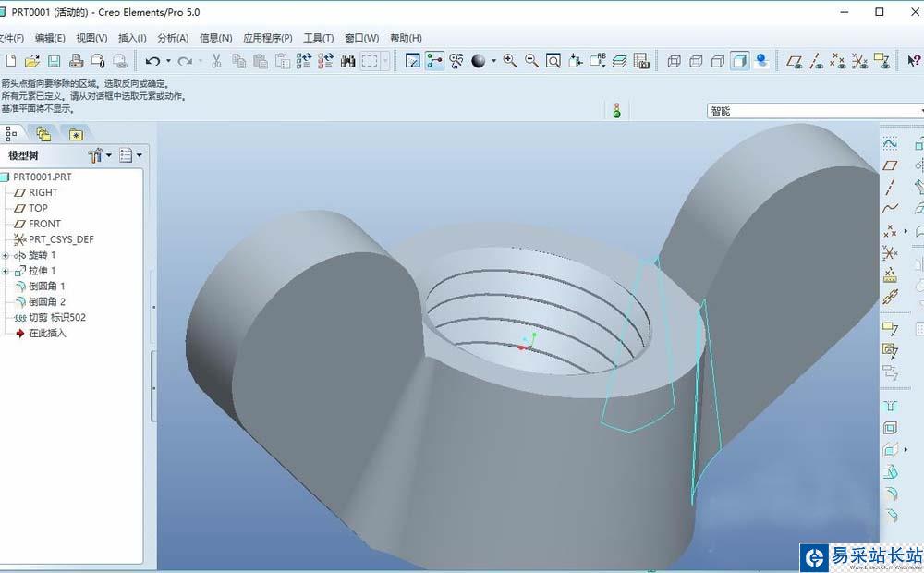Click the Refit view icon
Viewport: 924px width, 573px height.
click(553, 61)
